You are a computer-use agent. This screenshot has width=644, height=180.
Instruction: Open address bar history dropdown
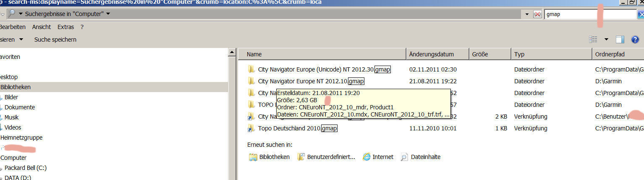pos(527,14)
